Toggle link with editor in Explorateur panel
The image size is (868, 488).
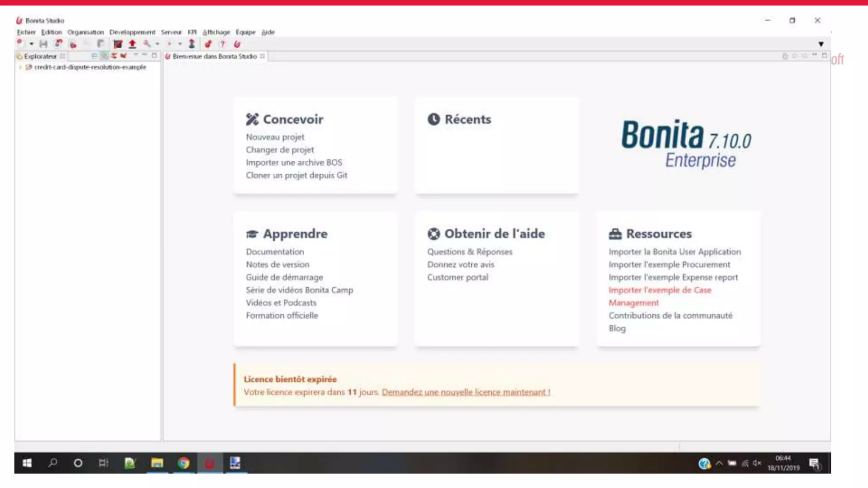[x=104, y=56]
